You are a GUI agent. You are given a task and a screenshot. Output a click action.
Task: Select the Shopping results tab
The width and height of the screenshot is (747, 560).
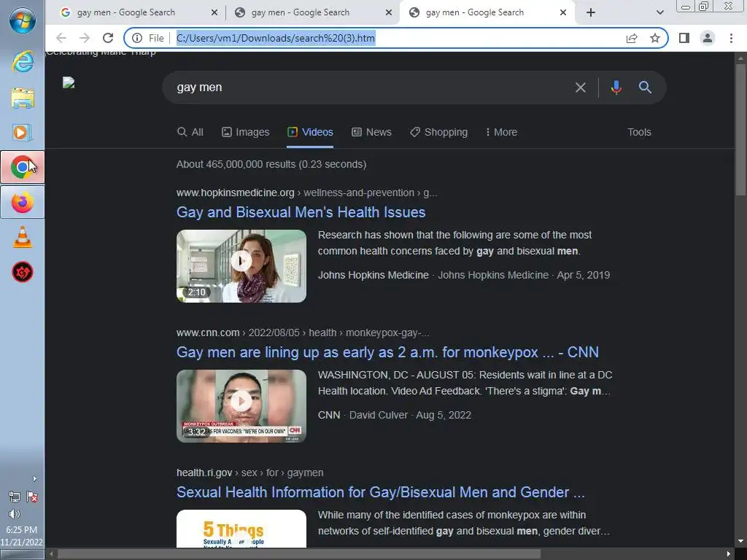438,133
